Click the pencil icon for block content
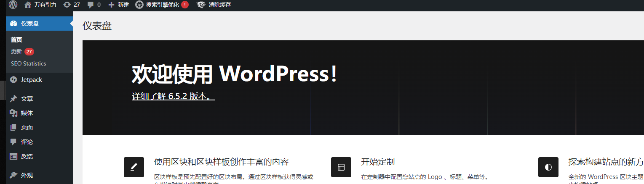The height and width of the screenshot is (184, 644). coord(134,167)
